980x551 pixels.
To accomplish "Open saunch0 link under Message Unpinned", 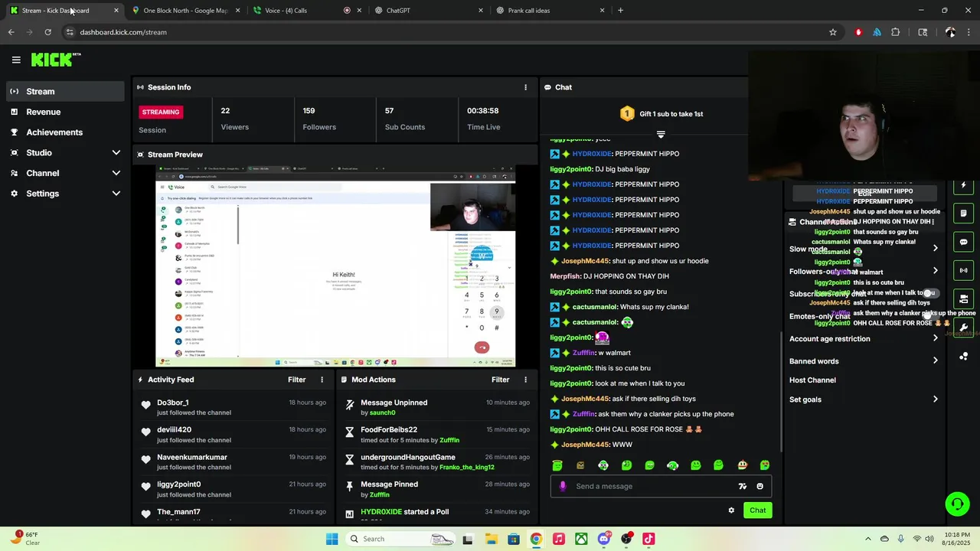I will pos(383,413).
